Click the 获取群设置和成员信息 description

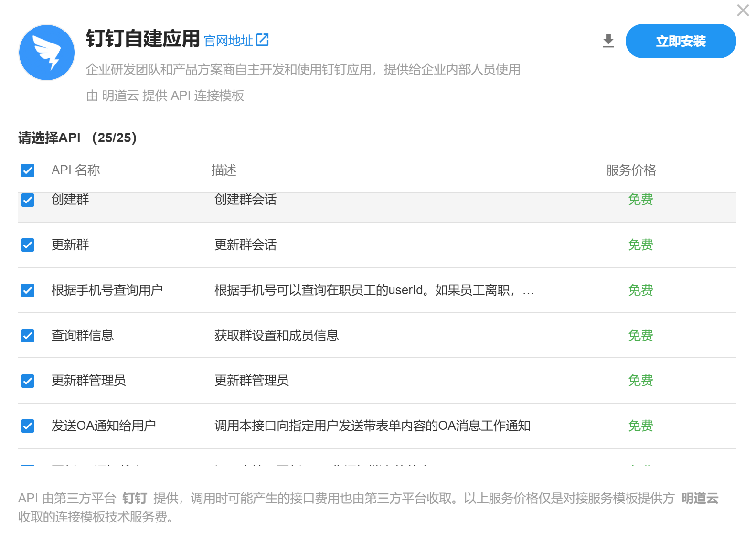pos(277,335)
